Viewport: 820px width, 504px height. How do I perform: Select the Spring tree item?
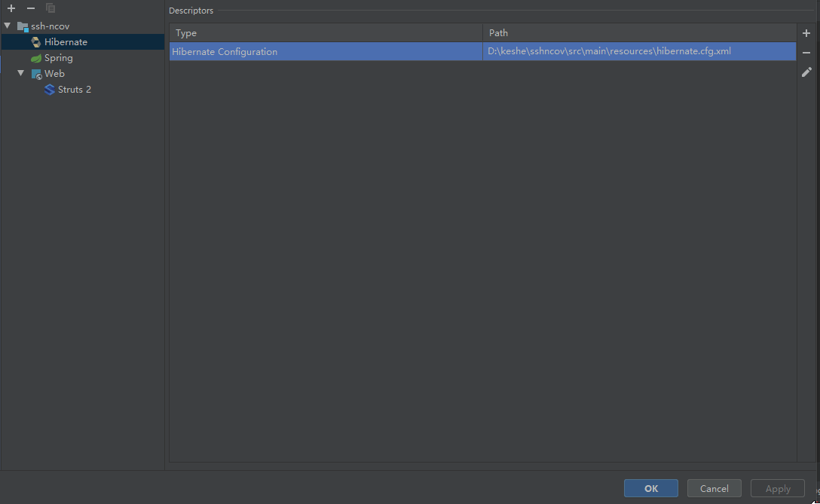pyautogui.click(x=59, y=58)
